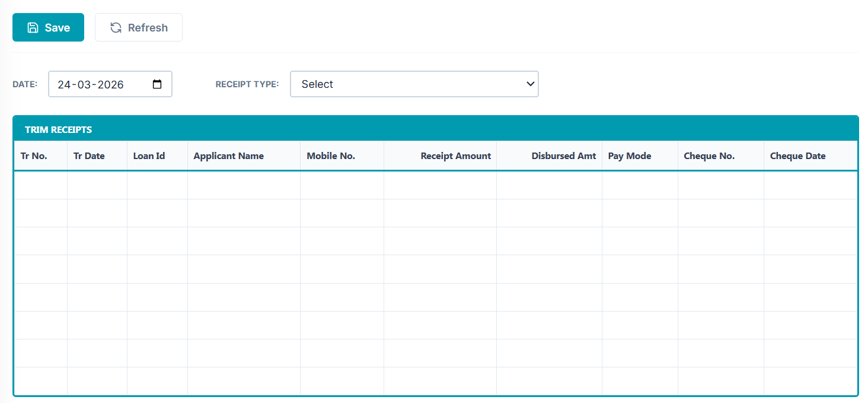
Task: Click the Applicant Name column header
Action: pos(228,156)
